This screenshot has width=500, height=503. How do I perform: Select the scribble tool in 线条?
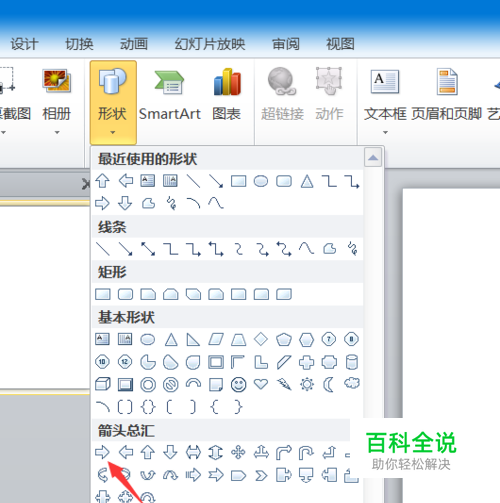[352, 249]
